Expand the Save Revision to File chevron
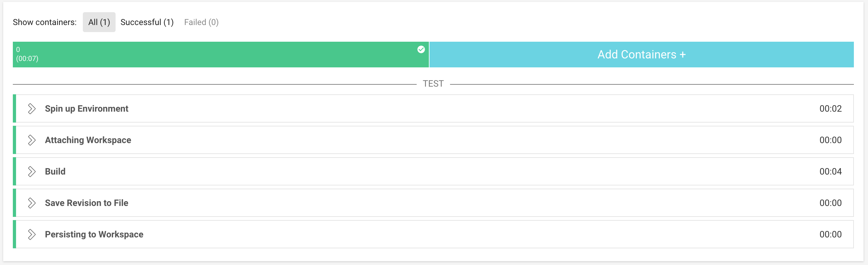868x265 pixels. tap(32, 203)
